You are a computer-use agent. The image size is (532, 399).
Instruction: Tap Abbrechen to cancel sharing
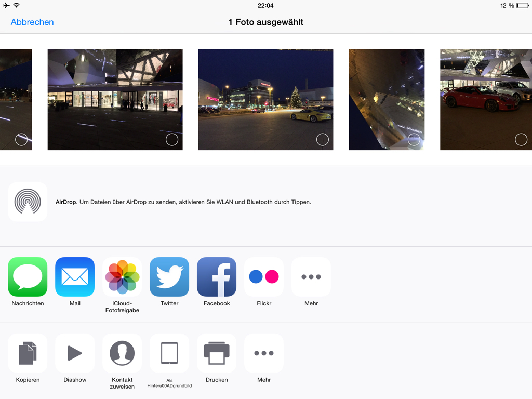point(32,22)
